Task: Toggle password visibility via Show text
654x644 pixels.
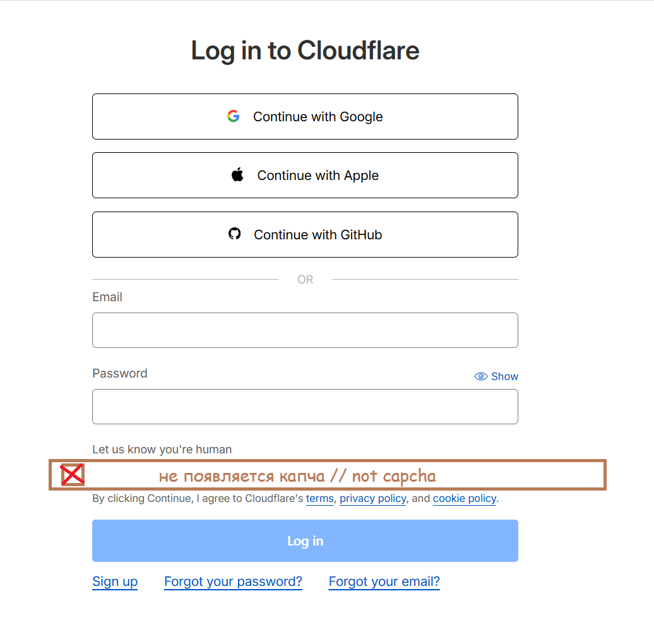Action: [504, 376]
